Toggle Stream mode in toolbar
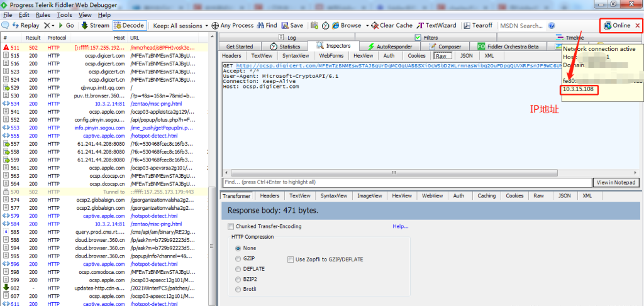Viewport: 644px width, 306px height. (x=96, y=25)
